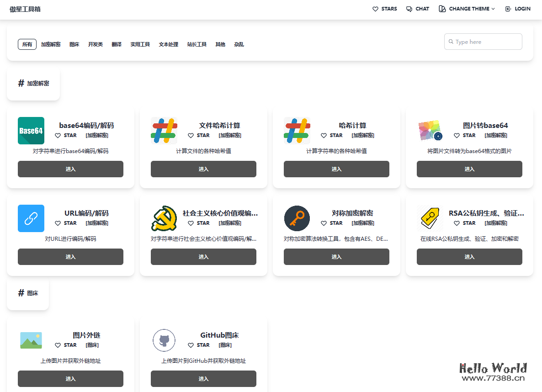542x392 pixels.
Task: Toggle the STAR heart on GitHub图床 card
Action: pyautogui.click(x=191, y=345)
